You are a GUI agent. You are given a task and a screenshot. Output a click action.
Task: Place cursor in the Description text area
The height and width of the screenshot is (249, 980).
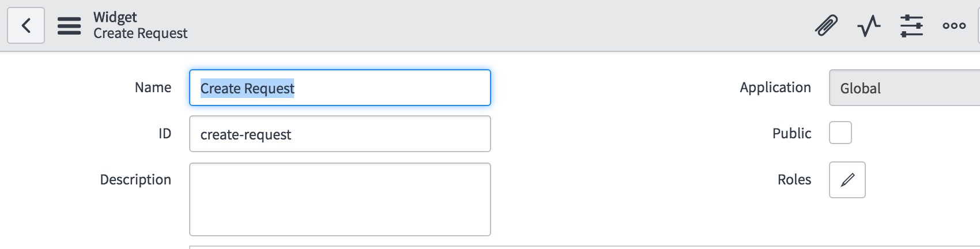340,199
